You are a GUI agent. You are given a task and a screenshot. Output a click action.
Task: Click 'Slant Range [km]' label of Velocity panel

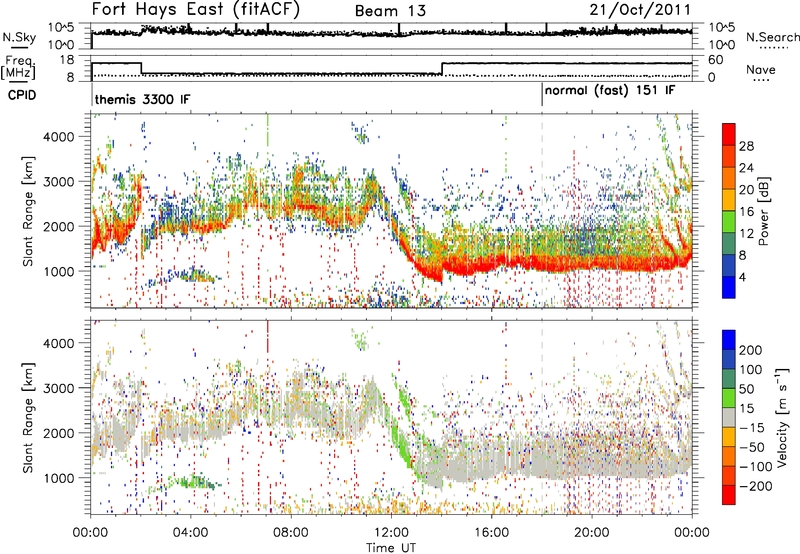[28, 417]
